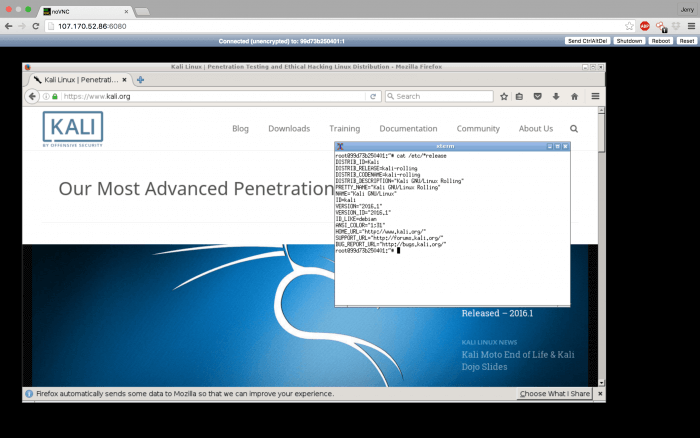Bookmark this page with Firefox star icon
Viewport: 700px width, 438px height.
pos(504,96)
